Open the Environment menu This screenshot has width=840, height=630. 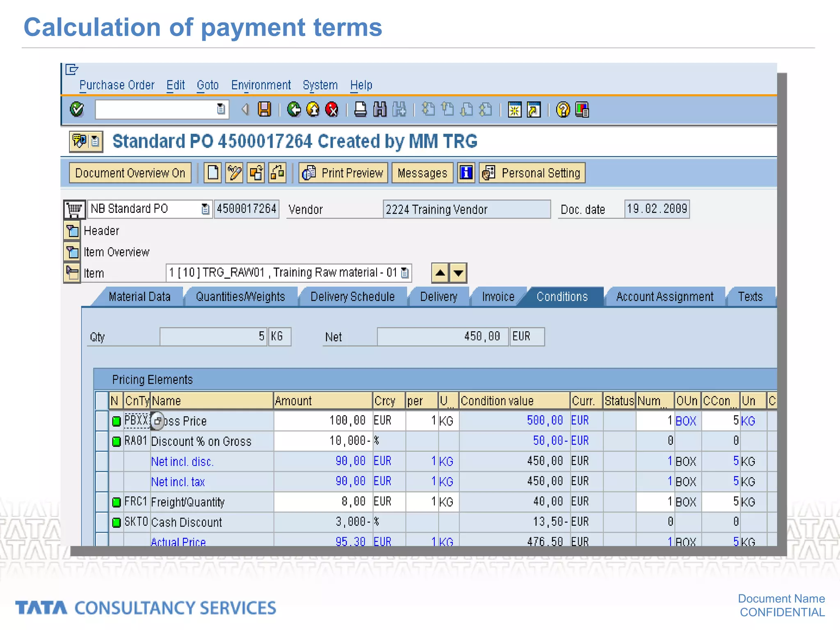click(261, 85)
